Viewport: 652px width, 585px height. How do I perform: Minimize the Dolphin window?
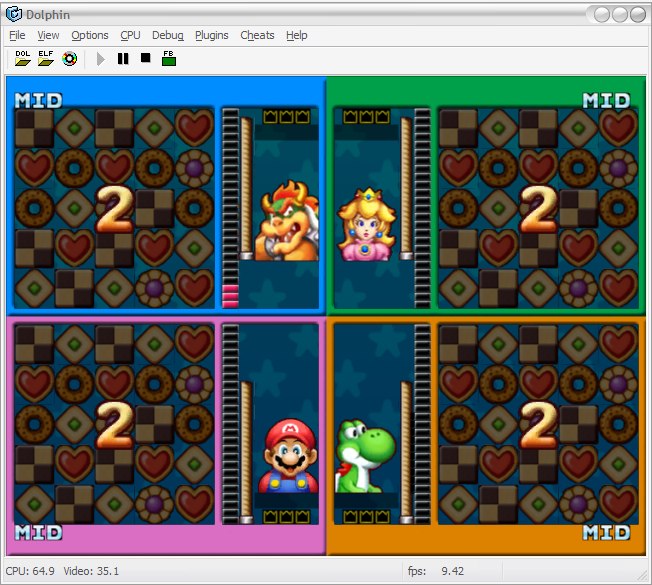[602, 15]
